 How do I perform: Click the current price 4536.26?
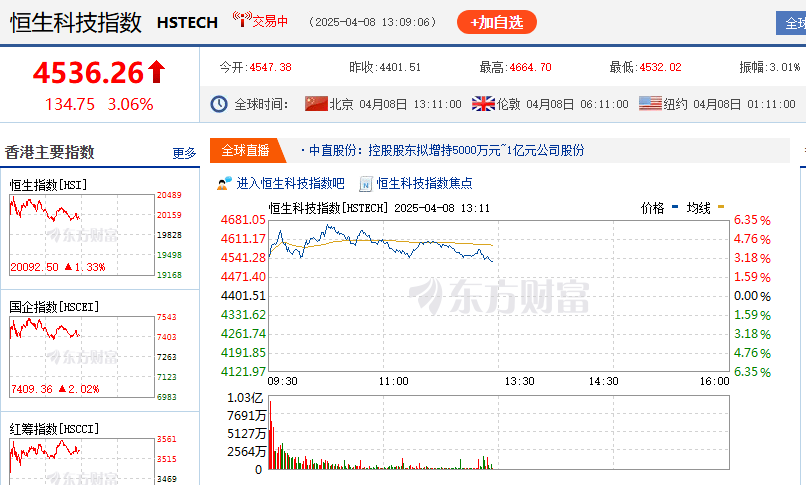pyautogui.click(x=88, y=72)
